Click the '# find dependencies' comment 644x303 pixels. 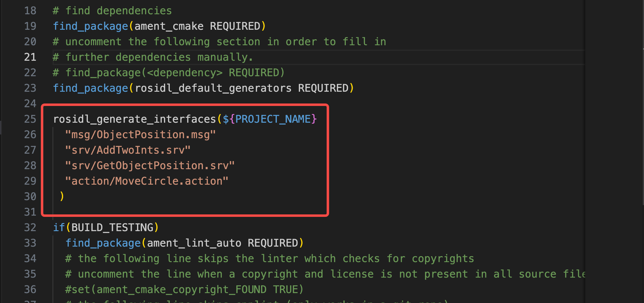click(112, 11)
